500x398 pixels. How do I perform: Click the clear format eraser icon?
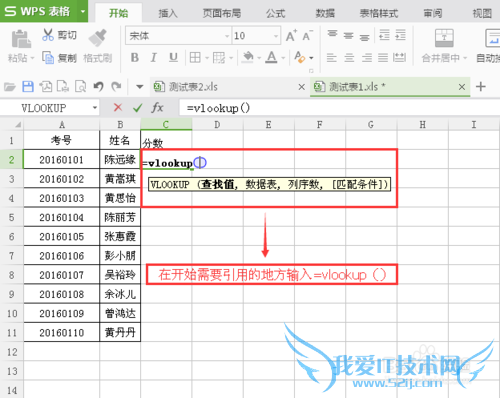[300, 58]
